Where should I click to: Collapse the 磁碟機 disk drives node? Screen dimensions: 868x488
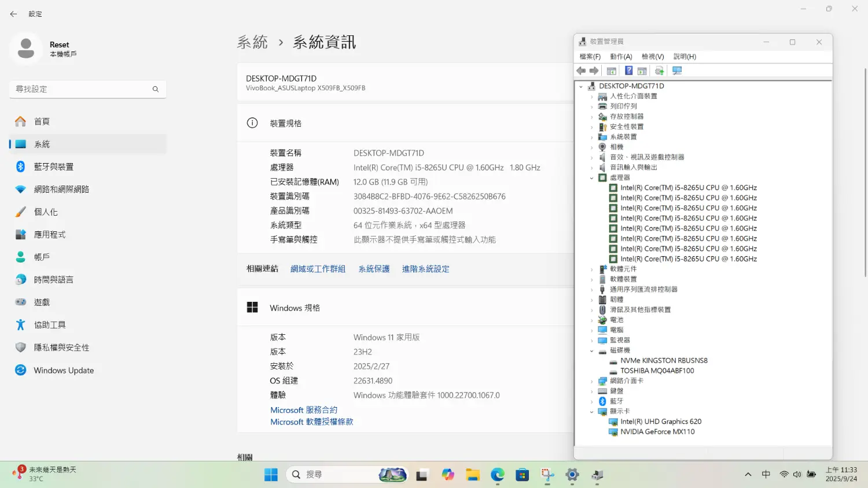pyautogui.click(x=591, y=351)
